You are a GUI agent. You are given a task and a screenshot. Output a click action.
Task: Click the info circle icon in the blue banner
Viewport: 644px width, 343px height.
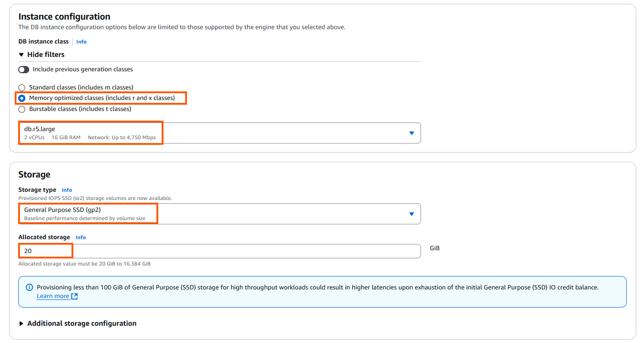29,287
